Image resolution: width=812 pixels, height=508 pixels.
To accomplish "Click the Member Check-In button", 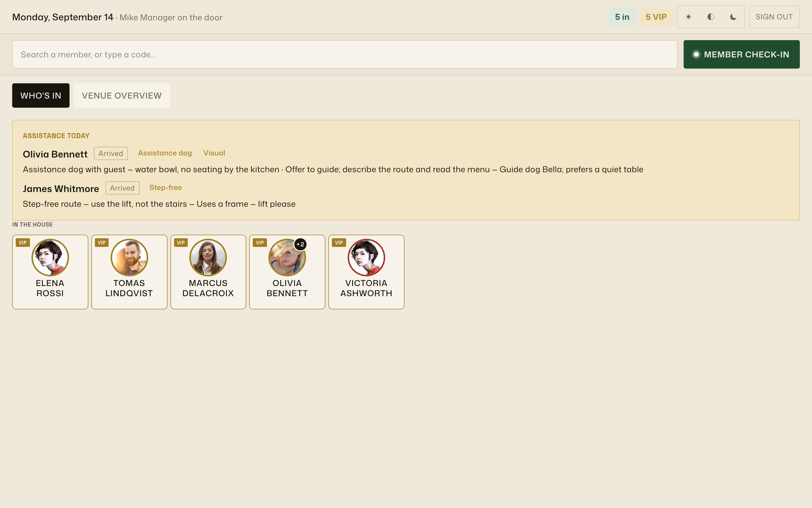I will [x=741, y=54].
